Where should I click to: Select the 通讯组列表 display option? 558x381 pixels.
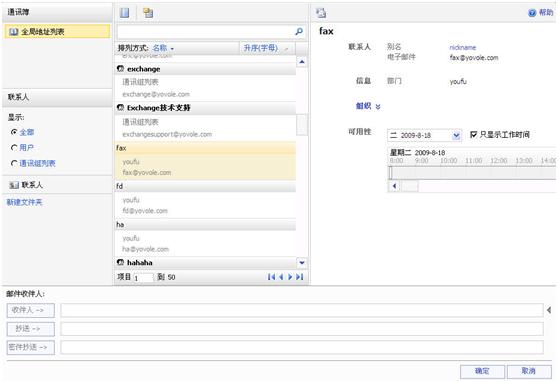(14, 163)
